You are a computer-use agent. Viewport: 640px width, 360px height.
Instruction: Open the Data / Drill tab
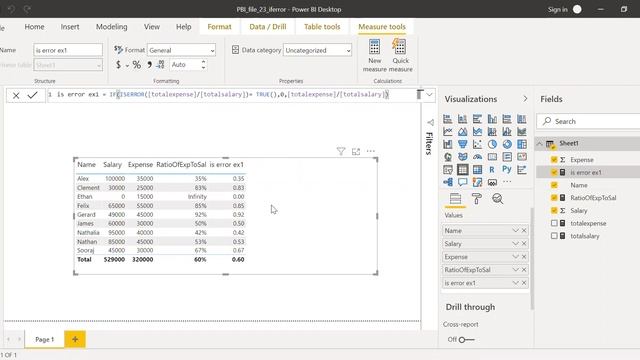[x=268, y=27]
